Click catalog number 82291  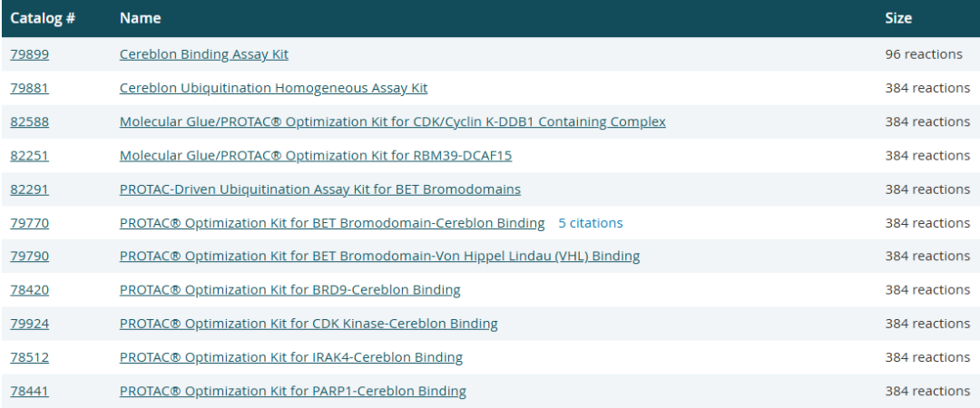coord(29,189)
